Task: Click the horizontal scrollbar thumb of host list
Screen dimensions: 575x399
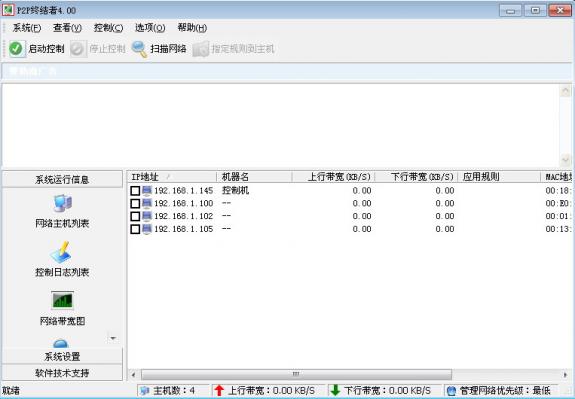Action: (x=296, y=374)
